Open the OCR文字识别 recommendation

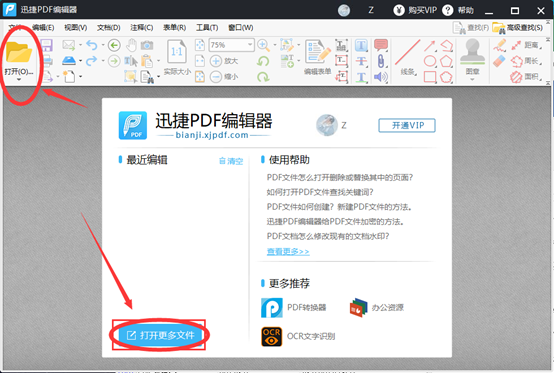coord(298,336)
